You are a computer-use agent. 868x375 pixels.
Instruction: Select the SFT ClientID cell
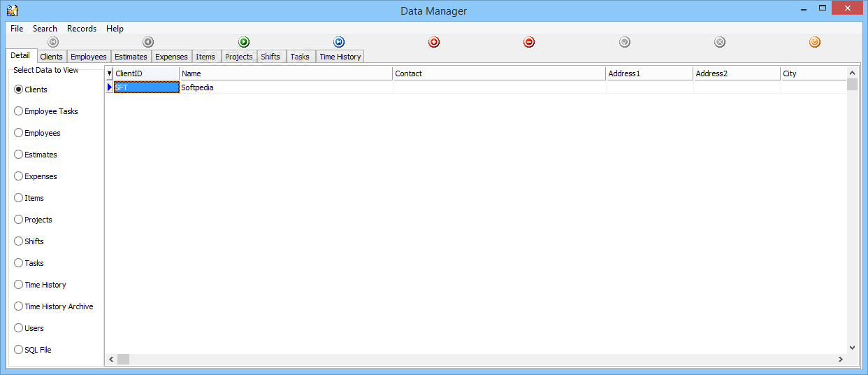coord(146,87)
